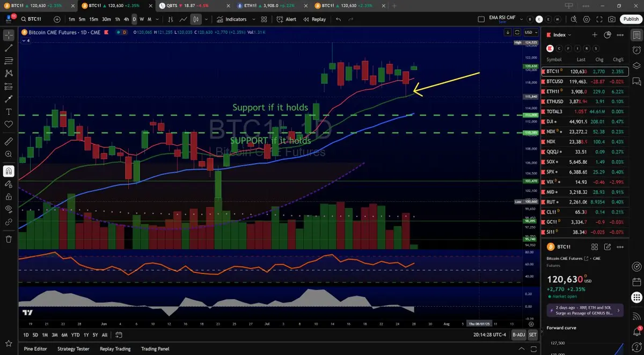Open indicator templates grid icon
The width and height of the screenshot is (644, 355).
(x=264, y=19)
